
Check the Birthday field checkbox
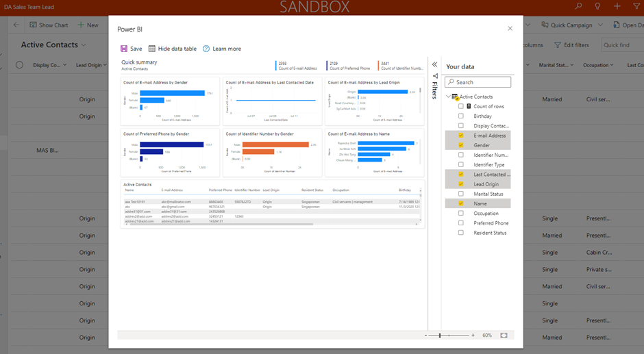click(x=461, y=116)
